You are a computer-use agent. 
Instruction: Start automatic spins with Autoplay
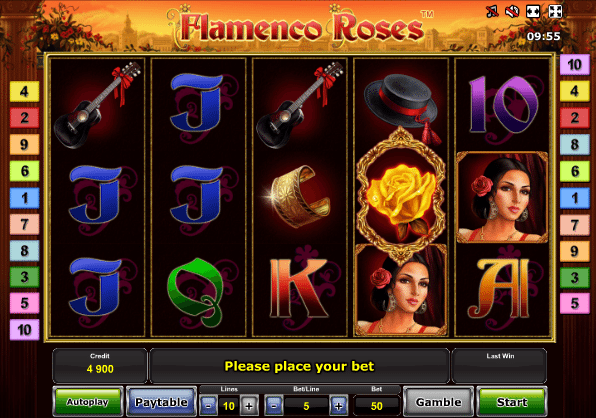[x=88, y=402]
